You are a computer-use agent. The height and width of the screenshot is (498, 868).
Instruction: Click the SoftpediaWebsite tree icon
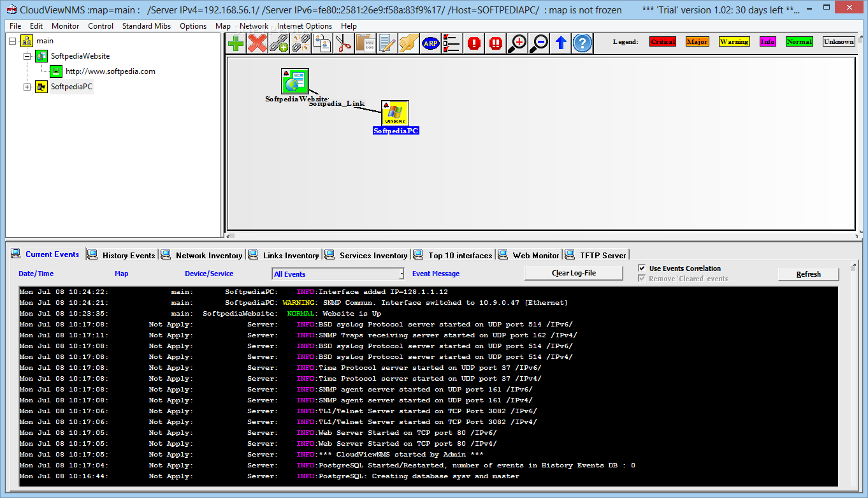41,56
